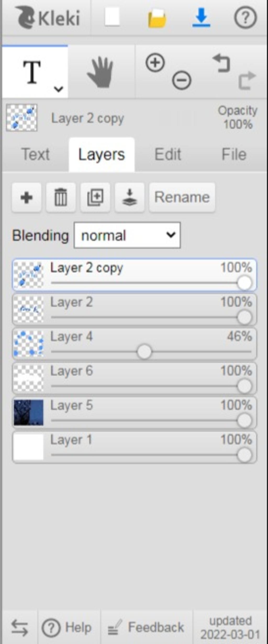This screenshot has width=268, height=644.
Task: Open the Blending mode dropdown
Action: [127, 235]
